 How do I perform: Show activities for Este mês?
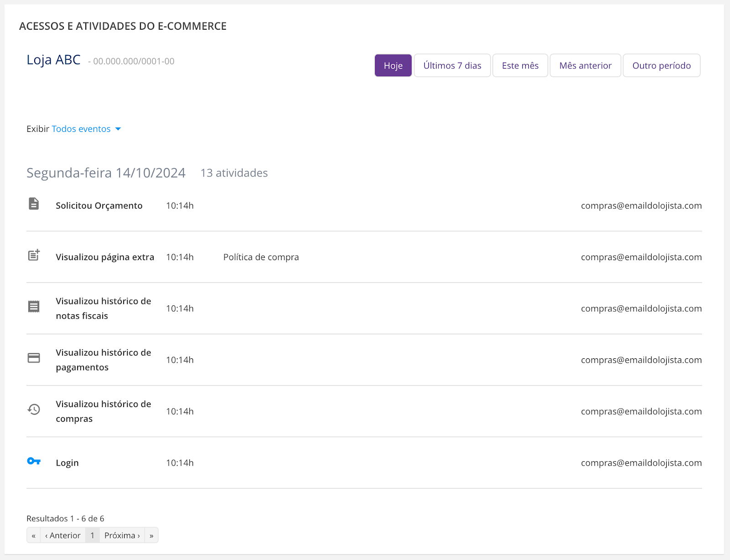pyautogui.click(x=520, y=66)
